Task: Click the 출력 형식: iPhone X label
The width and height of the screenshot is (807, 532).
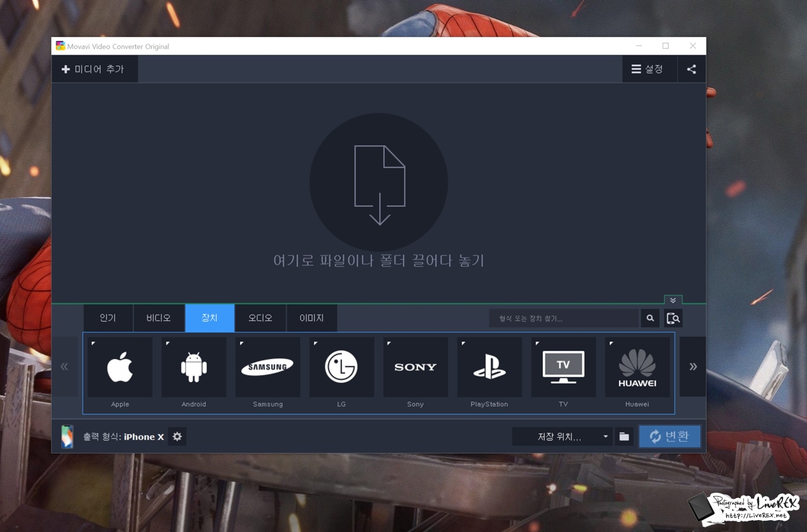Action: pos(124,437)
